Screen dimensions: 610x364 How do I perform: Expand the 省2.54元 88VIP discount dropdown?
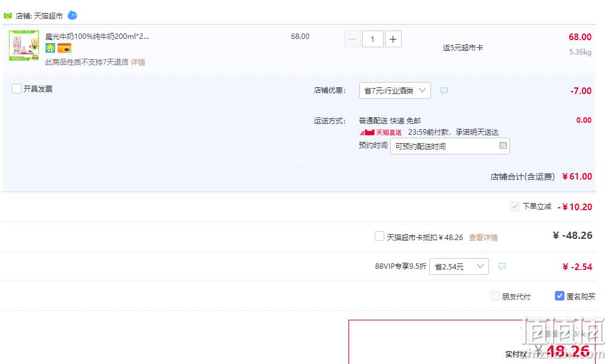pyautogui.click(x=459, y=266)
